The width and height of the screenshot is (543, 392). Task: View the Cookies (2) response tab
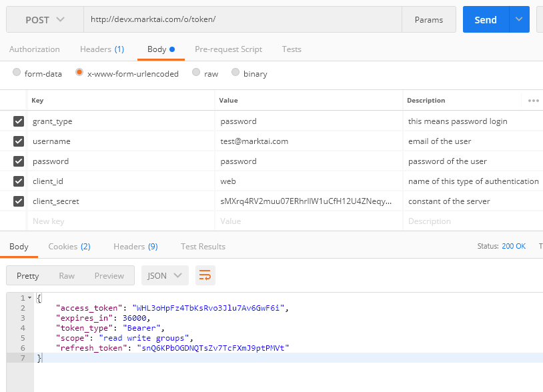pos(69,246)
